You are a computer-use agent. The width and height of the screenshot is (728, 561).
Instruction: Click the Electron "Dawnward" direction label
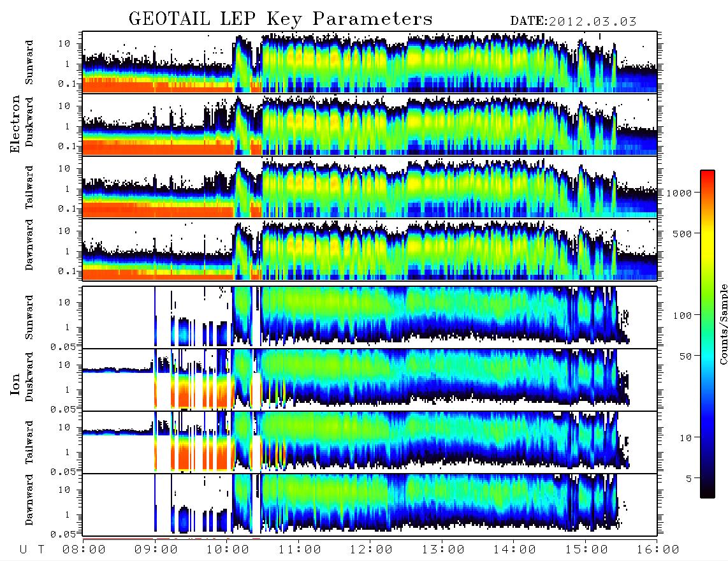pyautogui.click(x=29, y=245)
